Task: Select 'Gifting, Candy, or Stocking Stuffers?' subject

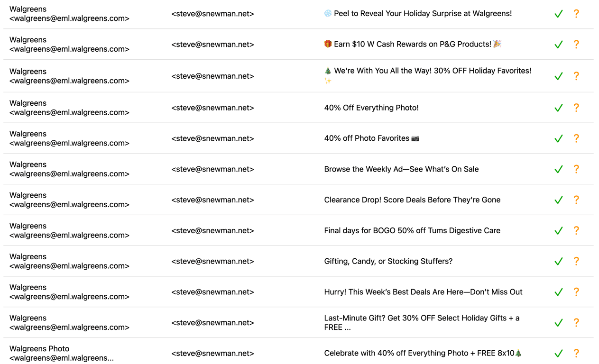Action: click(x=388, y=261)
